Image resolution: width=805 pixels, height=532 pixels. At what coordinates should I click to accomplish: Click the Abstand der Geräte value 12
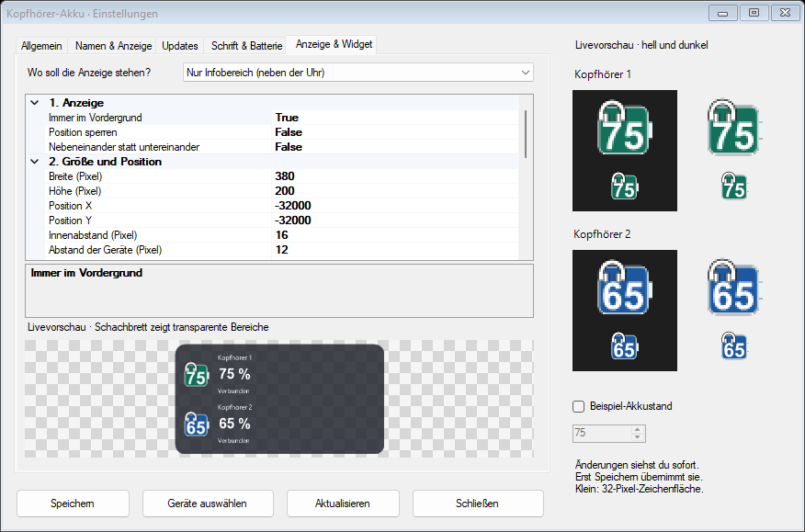[x=282, y=250]
